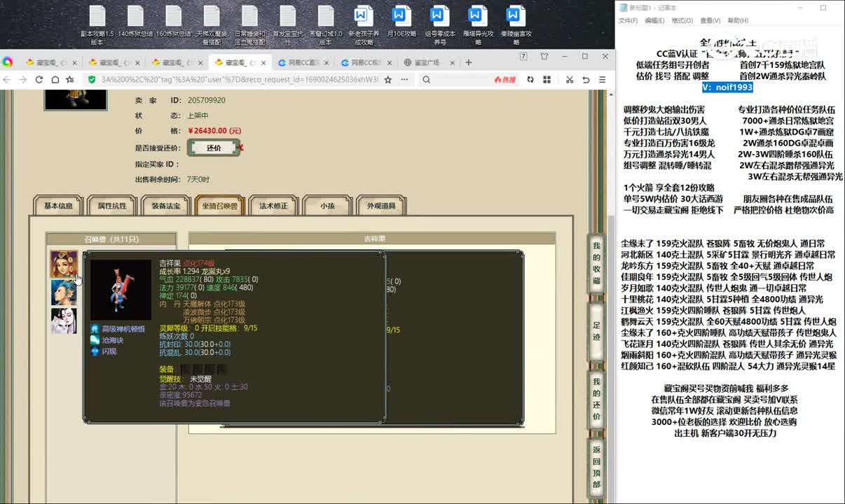Open the 雁塔异光攻略 document
The height and width of the screenshot is (504, 845).
coord(477,25)
